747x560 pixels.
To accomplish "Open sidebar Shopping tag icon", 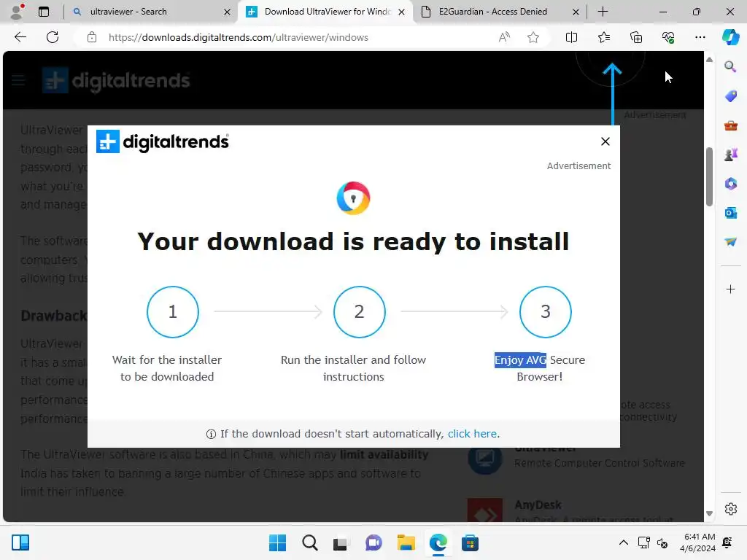I will 730,96.
